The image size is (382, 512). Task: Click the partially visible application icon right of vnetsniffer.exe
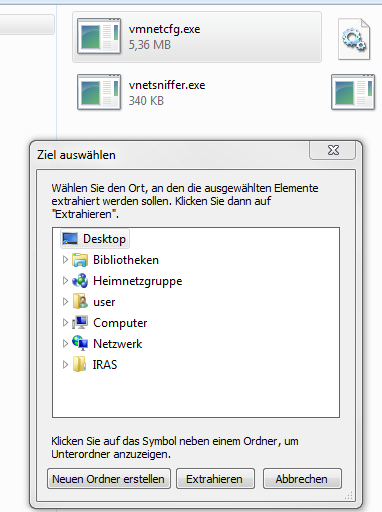pyautogui.click(x=353, y=92)
